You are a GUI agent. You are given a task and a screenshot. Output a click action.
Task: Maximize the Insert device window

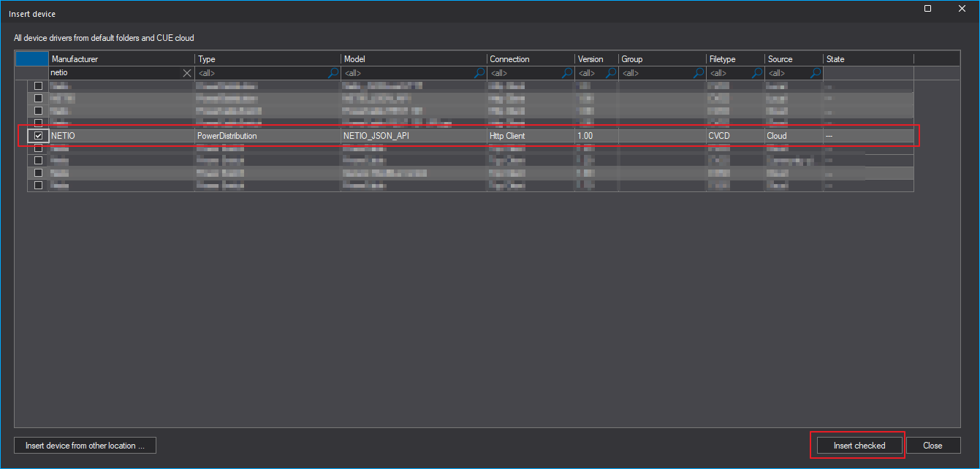927,9
